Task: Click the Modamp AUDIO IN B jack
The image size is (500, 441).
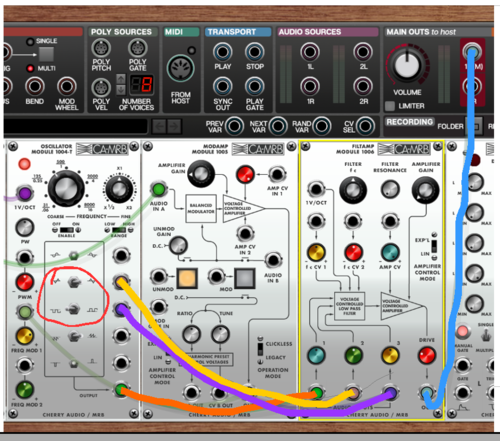Action: pos(273,260)
